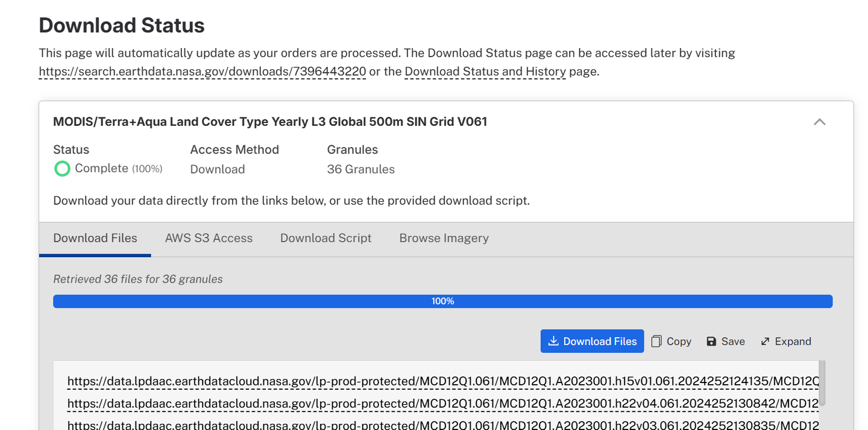Click the Copy clipboard icon
Image resolution: width=868 pixels, height=430 pixels.
click(x=656, y=341)
